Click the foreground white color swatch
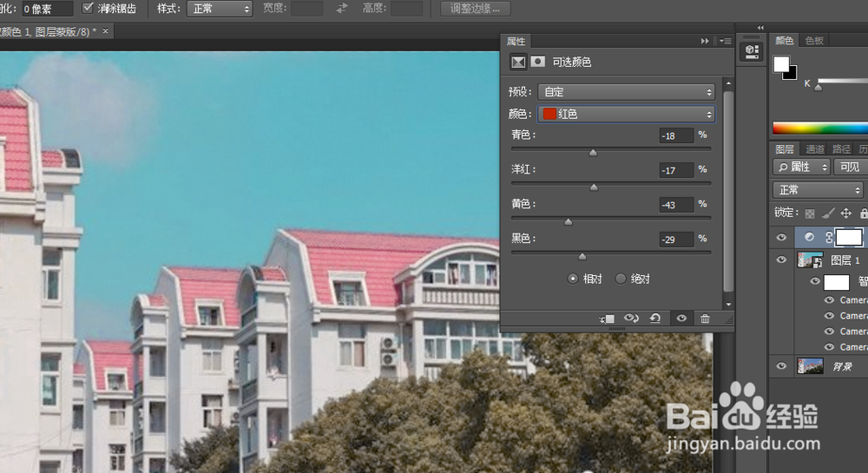The height and width of the screenshot is (473, 868). click(780, 64)
